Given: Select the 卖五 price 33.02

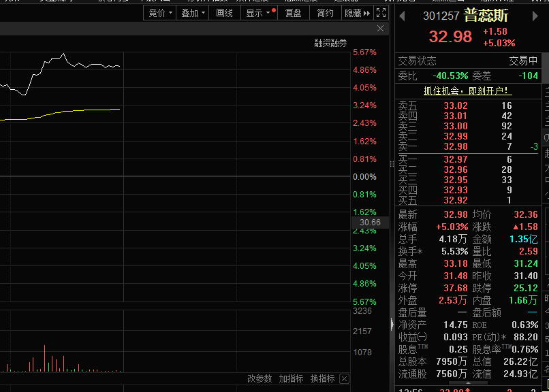Looking at the screenshot, I should (456, 105).
